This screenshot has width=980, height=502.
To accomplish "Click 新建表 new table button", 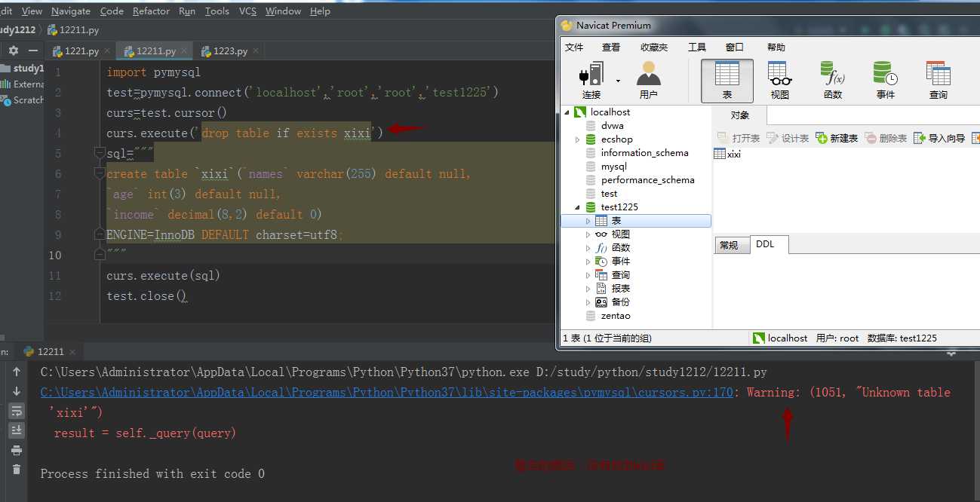I will (837, 138).
